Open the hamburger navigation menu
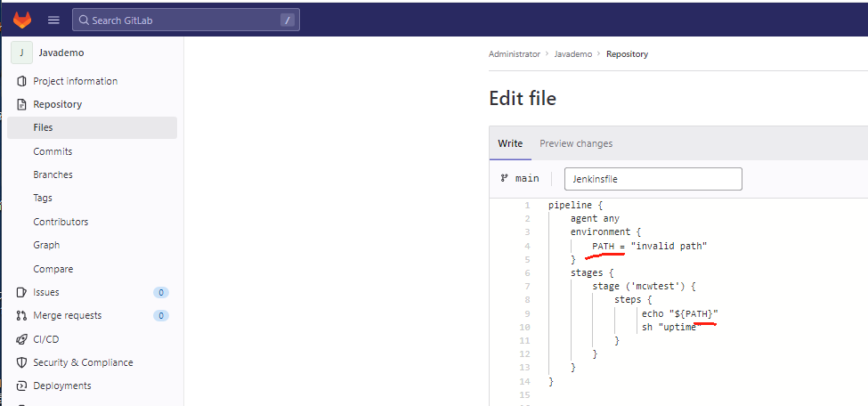 pos(53,20)
